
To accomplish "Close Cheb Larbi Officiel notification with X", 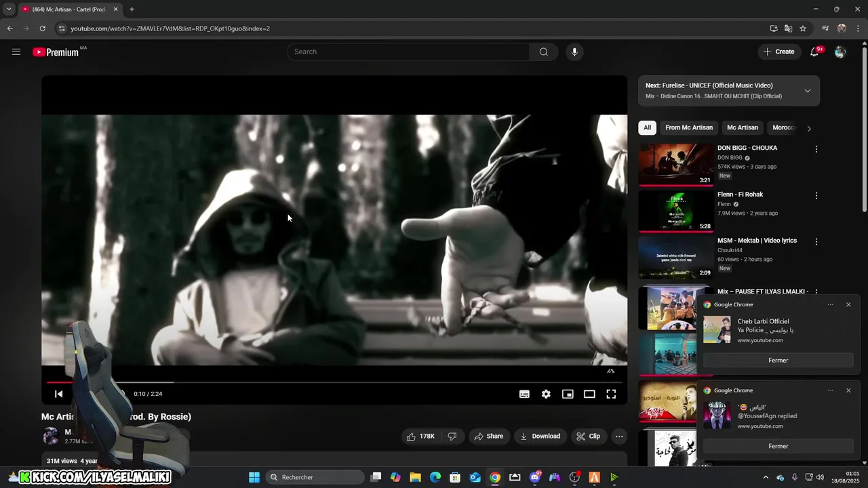I will click(x=848, y=304).
